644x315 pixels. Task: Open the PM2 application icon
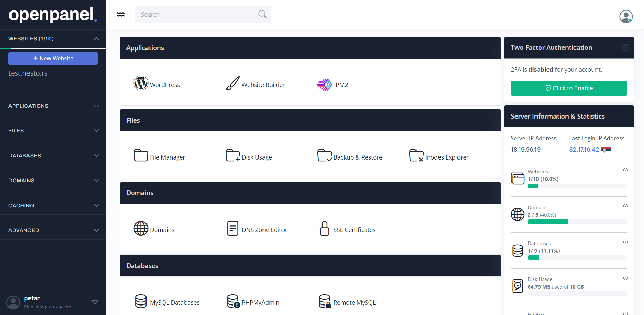coord(324,84)
